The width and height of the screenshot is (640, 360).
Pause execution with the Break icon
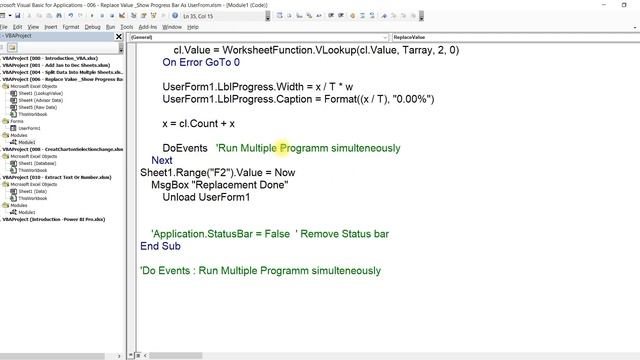click(102, 16)
